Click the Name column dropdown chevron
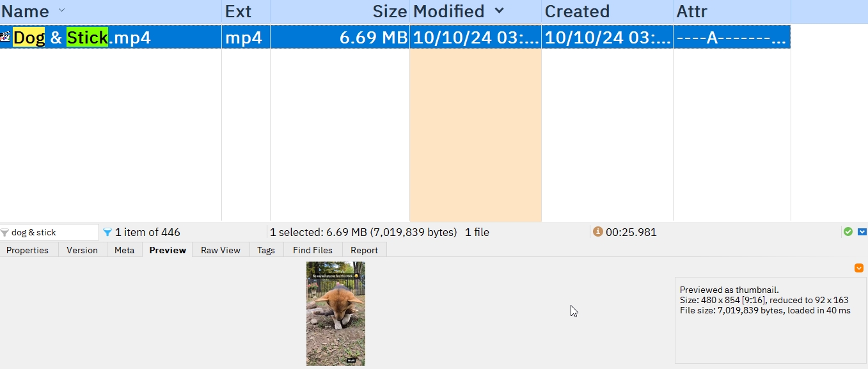 [61, 11]
